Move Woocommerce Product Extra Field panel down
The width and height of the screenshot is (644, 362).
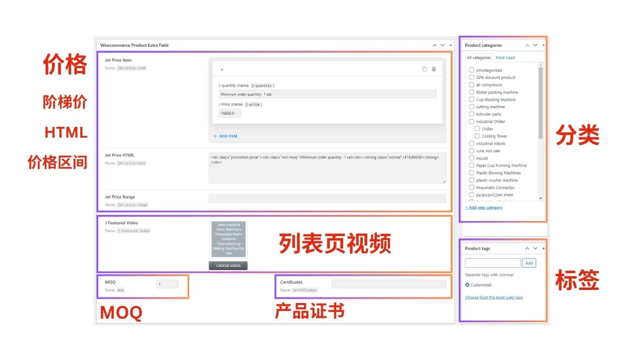point(443,45)
